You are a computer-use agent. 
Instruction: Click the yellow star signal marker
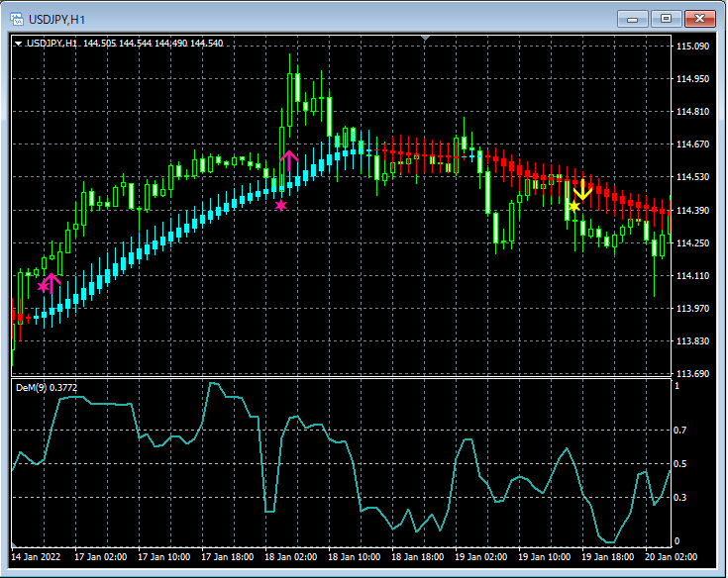573,206
